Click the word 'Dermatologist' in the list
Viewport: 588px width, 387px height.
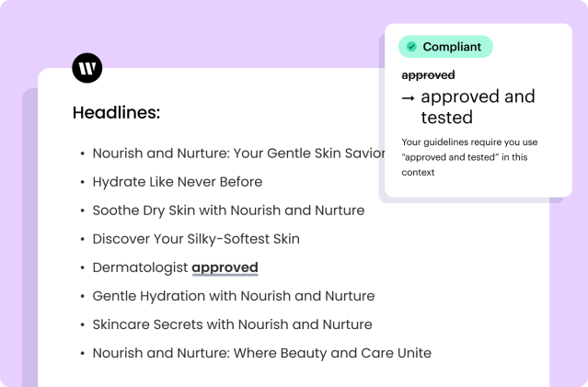coord(140,267)
